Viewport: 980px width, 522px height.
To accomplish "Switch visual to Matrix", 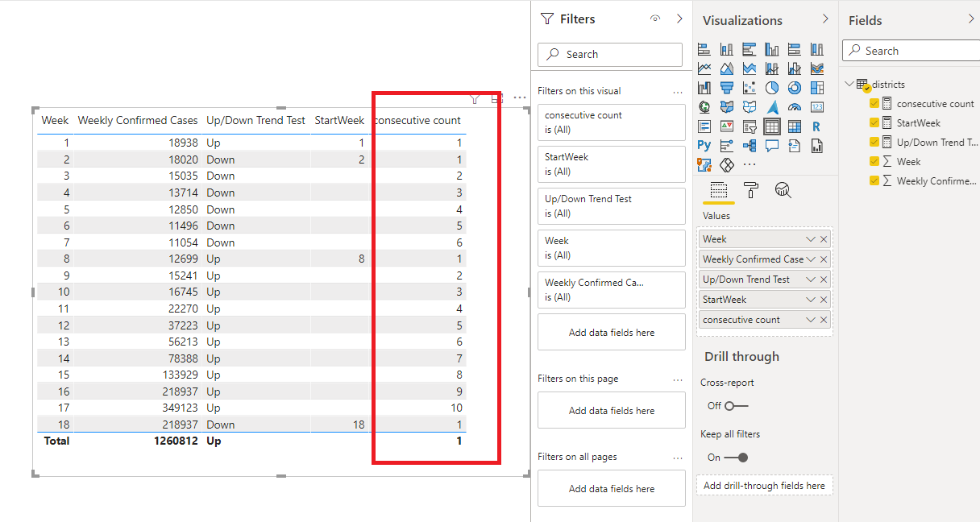I will [795, 126].
